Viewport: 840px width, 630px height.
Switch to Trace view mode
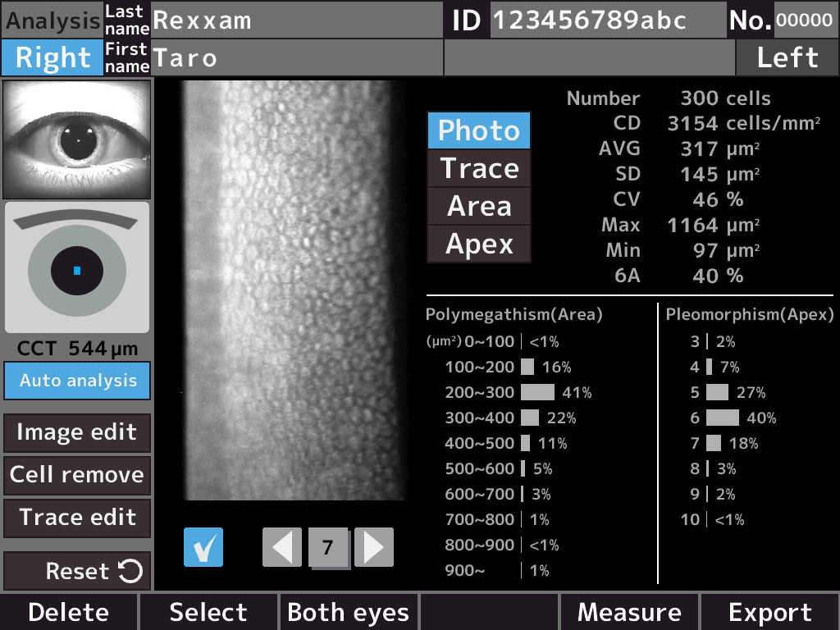pyautogui.click(x=479, y=169)
